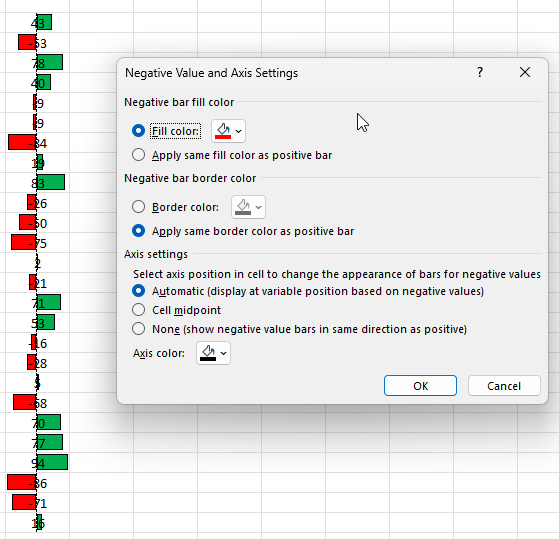Select spreadsheet cell showing value 53
The width and height of the screenshot is (559, 539).
(37, 323)
